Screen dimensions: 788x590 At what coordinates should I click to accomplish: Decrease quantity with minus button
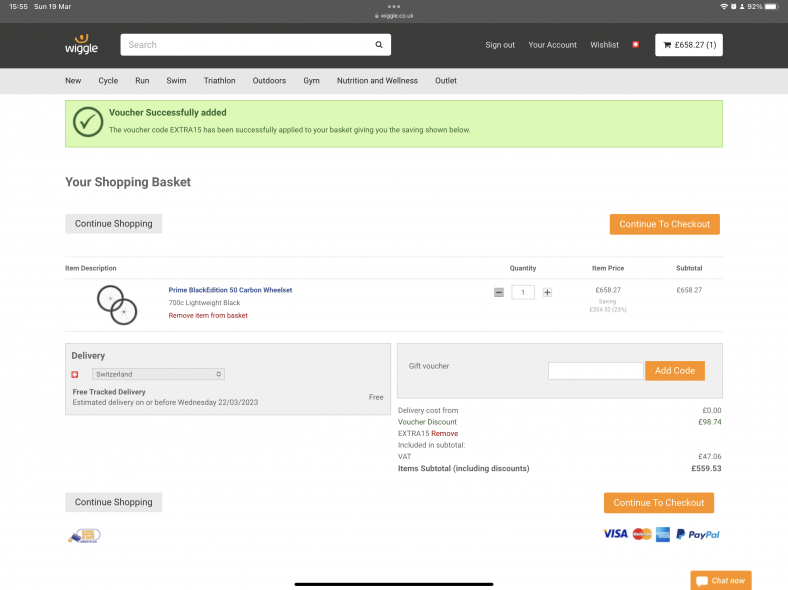pos(499,292)
